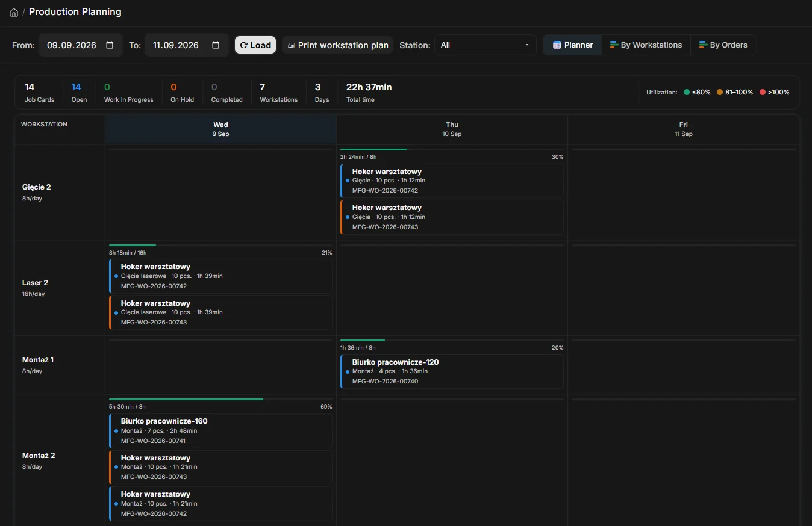Click Print workstation plan button
Viewport: 812px width, 526px height.
click(337, 45)
